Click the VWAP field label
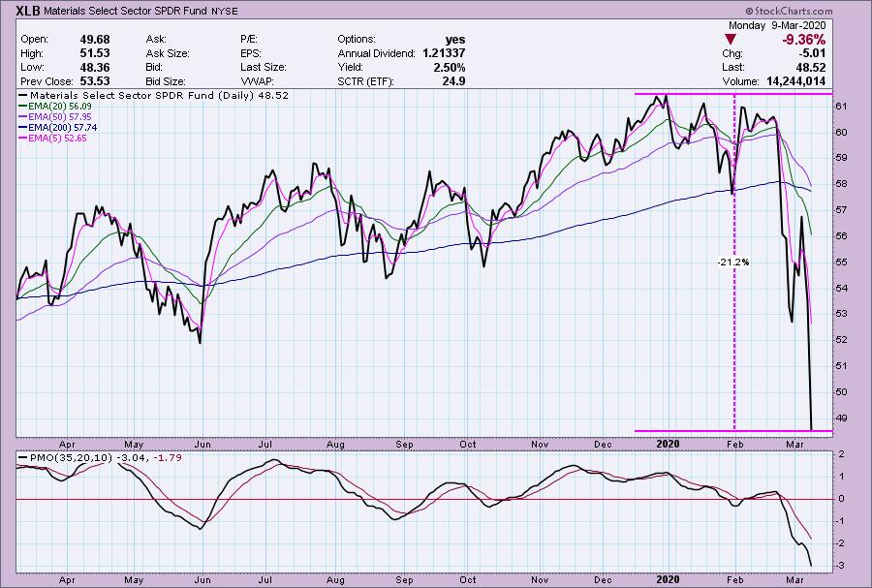The height and width of the screenshot is (588, 872). coord(257,81)
